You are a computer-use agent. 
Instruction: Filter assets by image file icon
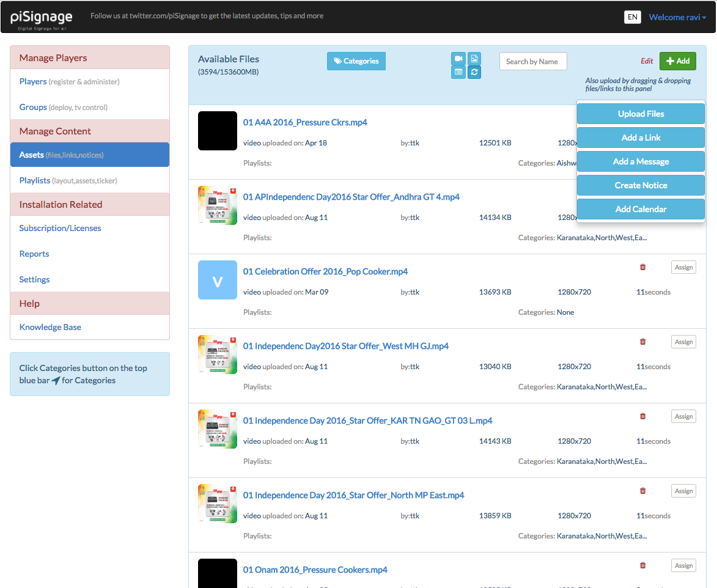(474, 59)
